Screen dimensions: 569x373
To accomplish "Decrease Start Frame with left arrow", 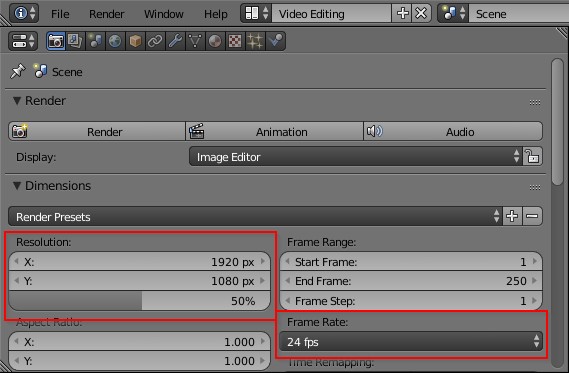I will 287,261.
